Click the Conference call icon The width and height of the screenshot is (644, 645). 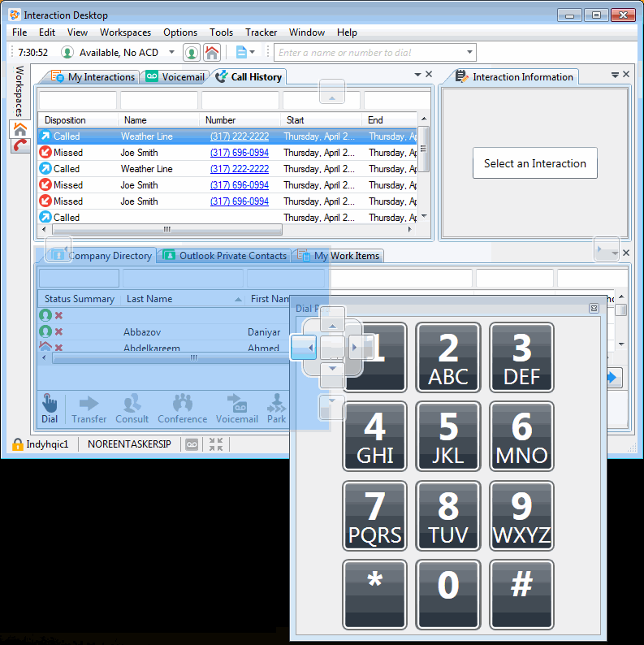point(182,409)
